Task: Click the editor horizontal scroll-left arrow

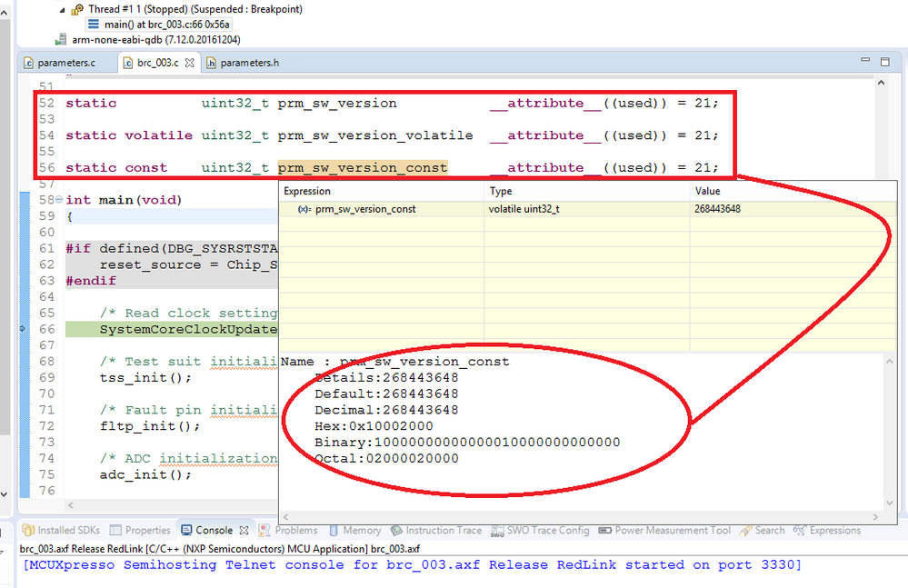Action: point(71,505)
